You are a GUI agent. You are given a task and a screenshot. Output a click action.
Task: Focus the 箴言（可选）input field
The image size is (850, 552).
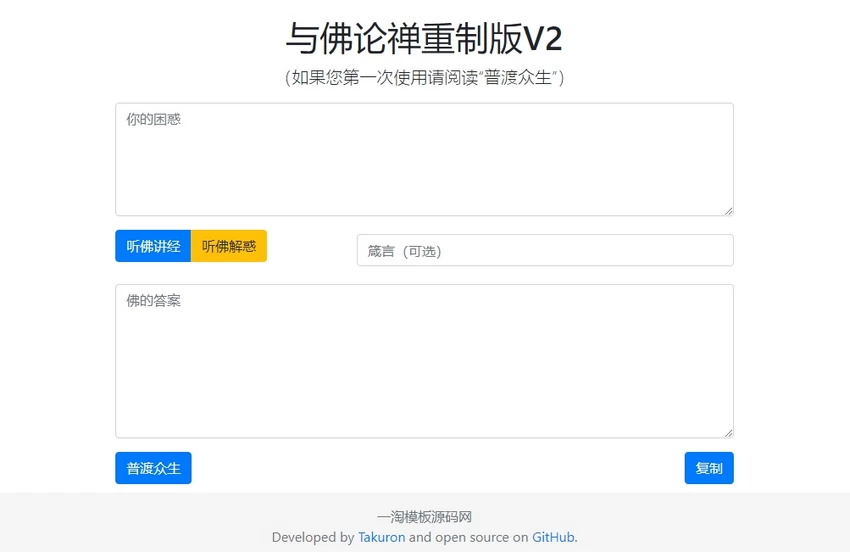(x=545, y=251)
